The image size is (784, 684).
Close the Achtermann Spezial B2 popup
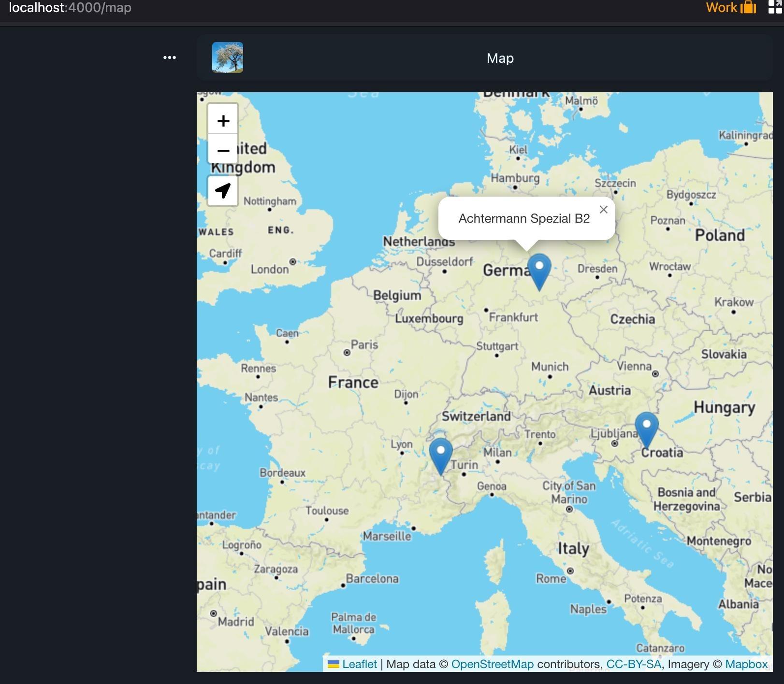603,210
